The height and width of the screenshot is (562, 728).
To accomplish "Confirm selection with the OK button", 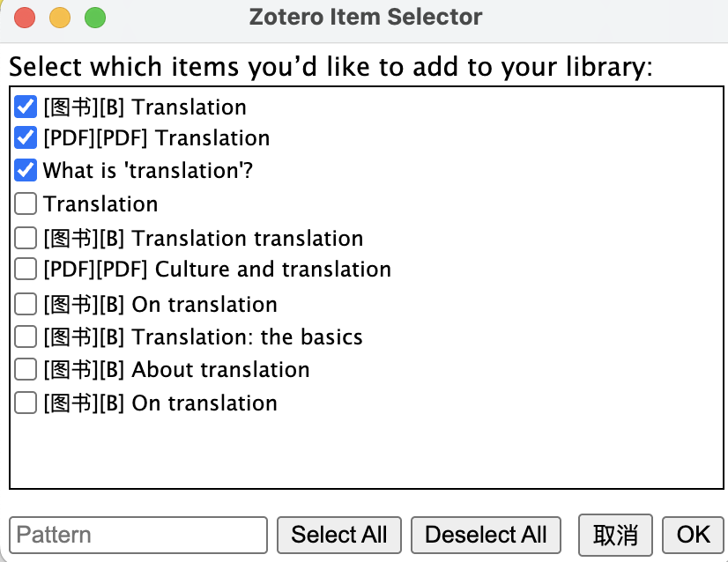I will (694, 535).
